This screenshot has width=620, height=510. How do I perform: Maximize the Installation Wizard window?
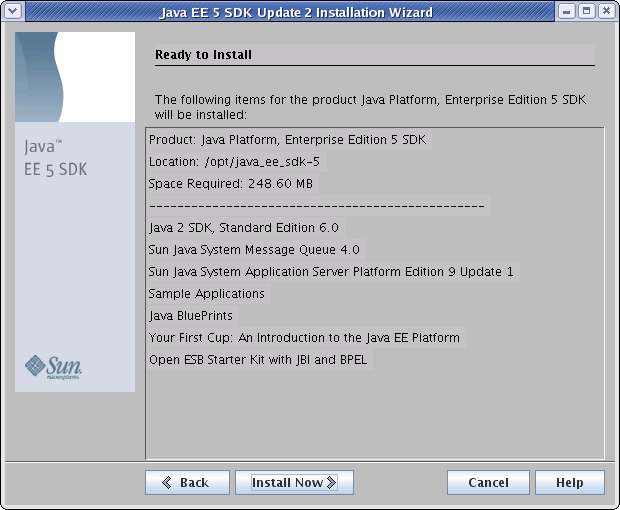pos(586,11)
